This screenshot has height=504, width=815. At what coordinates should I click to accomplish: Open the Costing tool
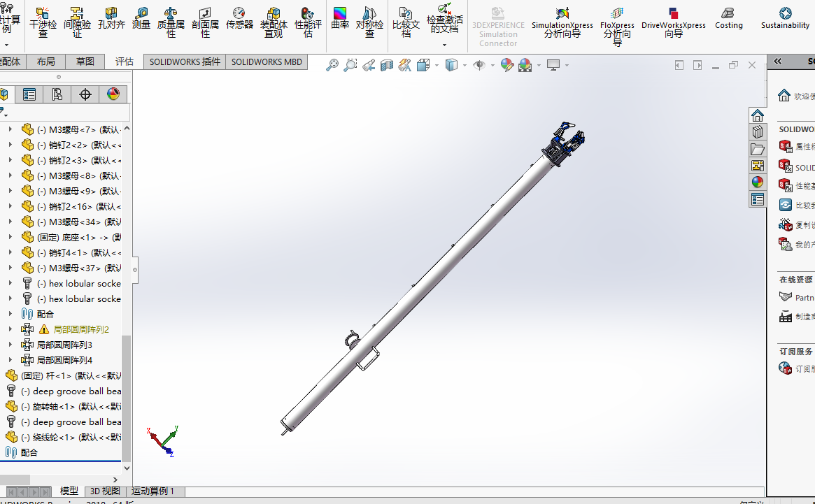pyautogui.click(x=729, y=18)
